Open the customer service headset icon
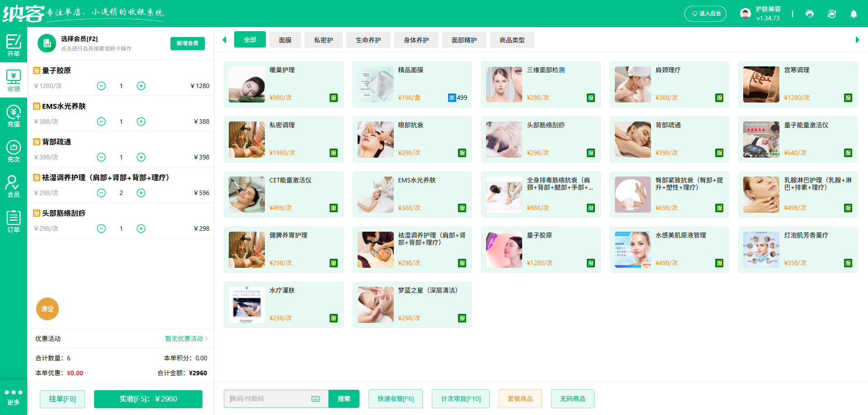The height and width of the screenshot is (415, 868). point(810,14)
